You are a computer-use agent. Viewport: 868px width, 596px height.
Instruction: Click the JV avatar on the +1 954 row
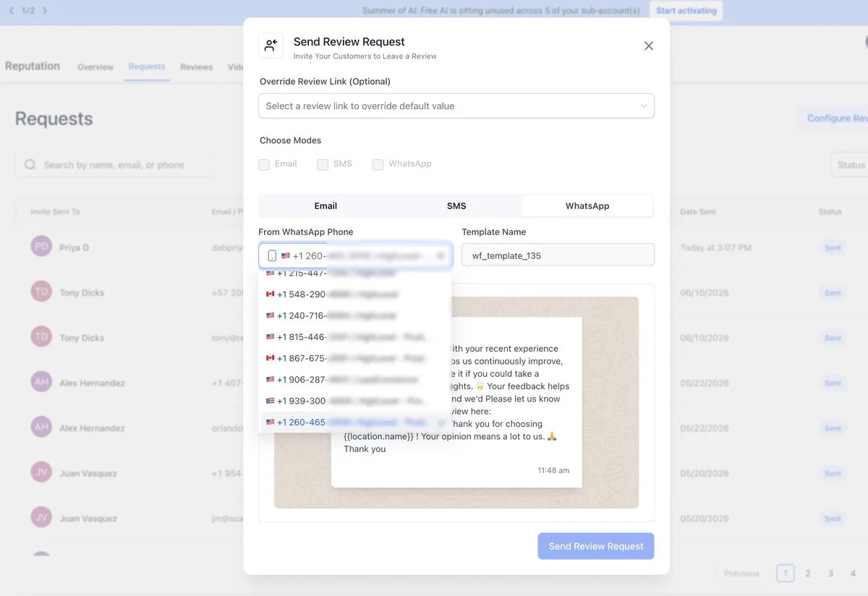41,472
